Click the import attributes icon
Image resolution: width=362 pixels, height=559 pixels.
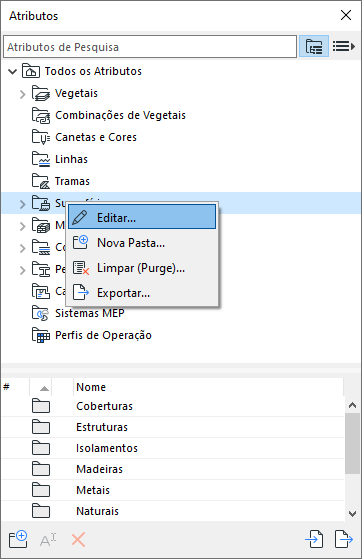tap(314, 539)
